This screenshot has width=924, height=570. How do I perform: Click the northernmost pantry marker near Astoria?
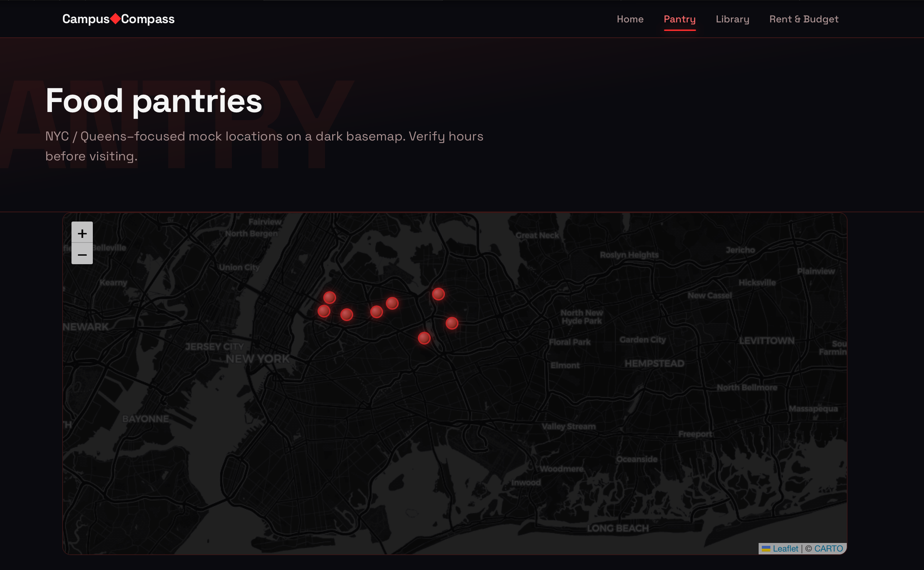pos(329,297)
